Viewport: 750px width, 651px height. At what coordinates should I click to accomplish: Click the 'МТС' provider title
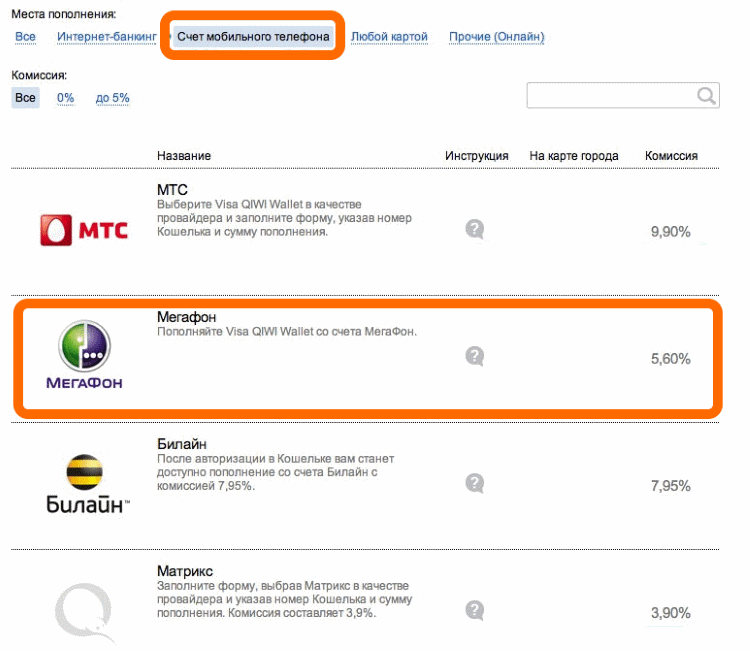(x=172, y=190)
